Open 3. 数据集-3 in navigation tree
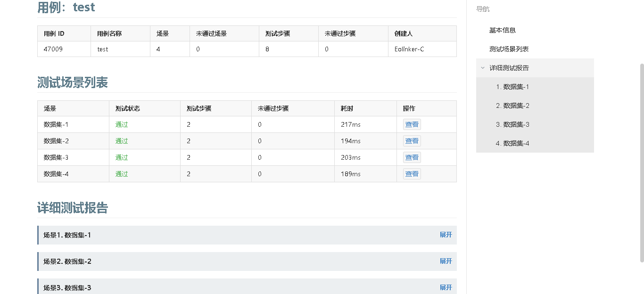 pos(512,124)
